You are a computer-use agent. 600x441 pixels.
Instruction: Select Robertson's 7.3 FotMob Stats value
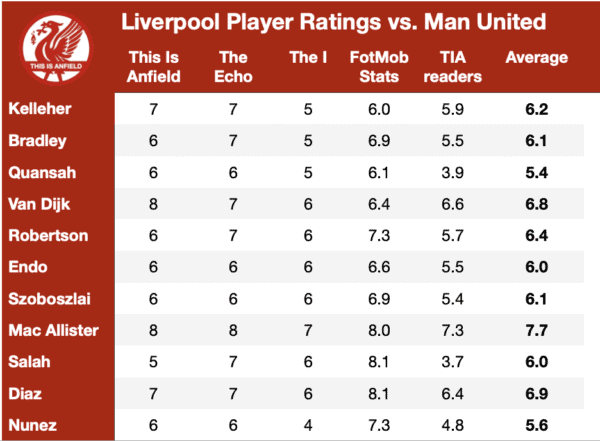tap(379, 235)
